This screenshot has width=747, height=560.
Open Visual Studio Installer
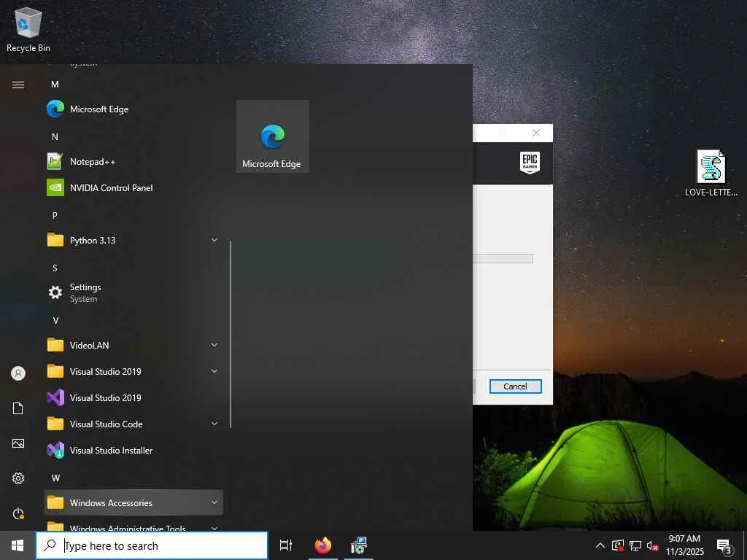point(133,450)
